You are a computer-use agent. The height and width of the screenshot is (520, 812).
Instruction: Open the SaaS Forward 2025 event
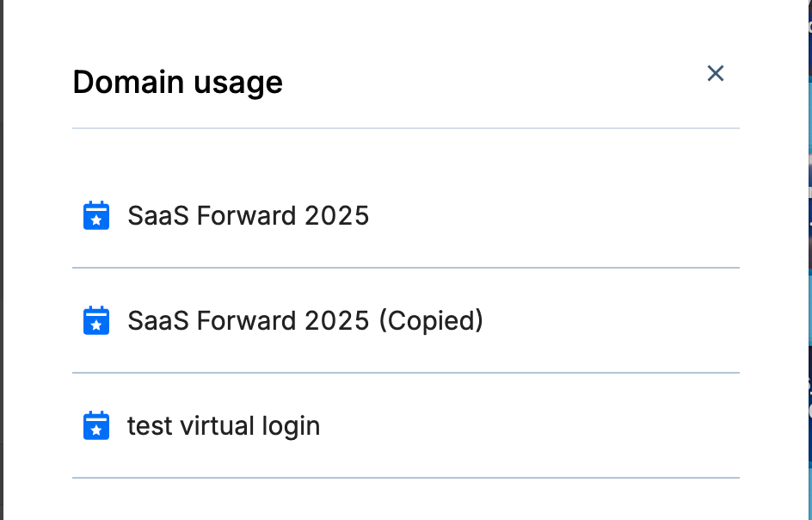click(248, 215)
